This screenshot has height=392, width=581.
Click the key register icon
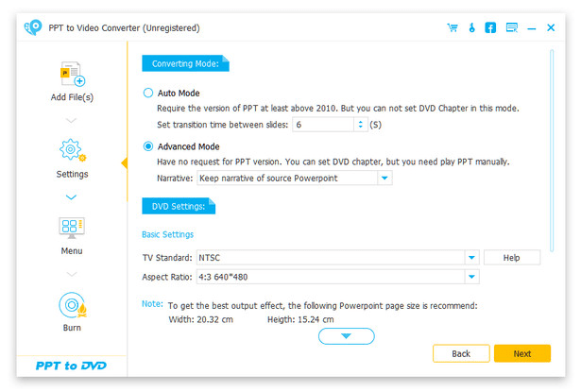[472, 28]
